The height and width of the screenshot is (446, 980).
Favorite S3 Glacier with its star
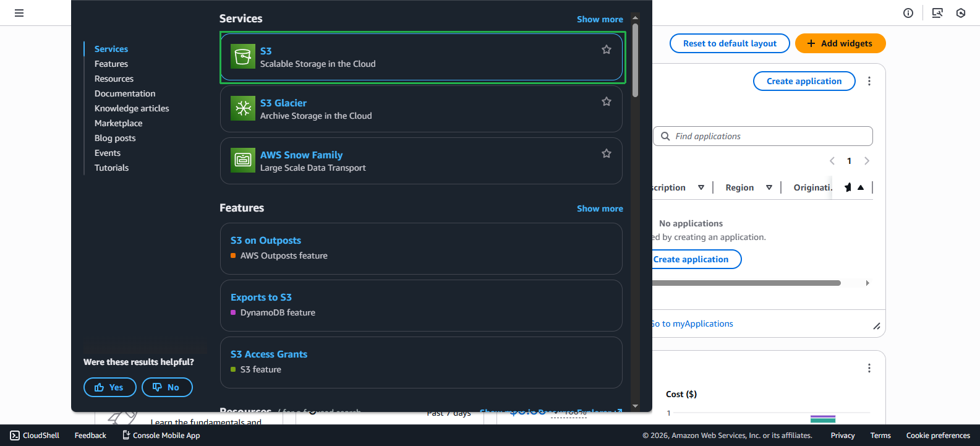coord(607,101)
